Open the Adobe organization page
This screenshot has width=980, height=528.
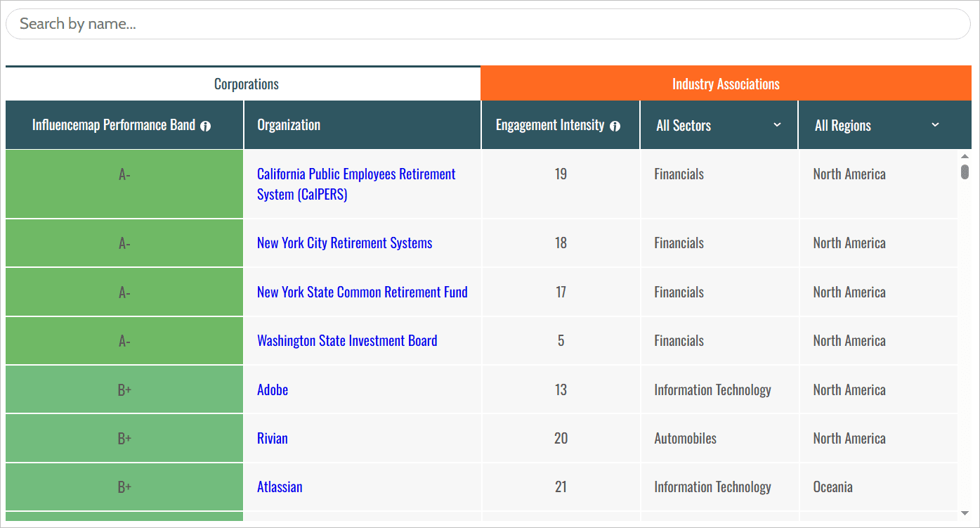[273, 390]
